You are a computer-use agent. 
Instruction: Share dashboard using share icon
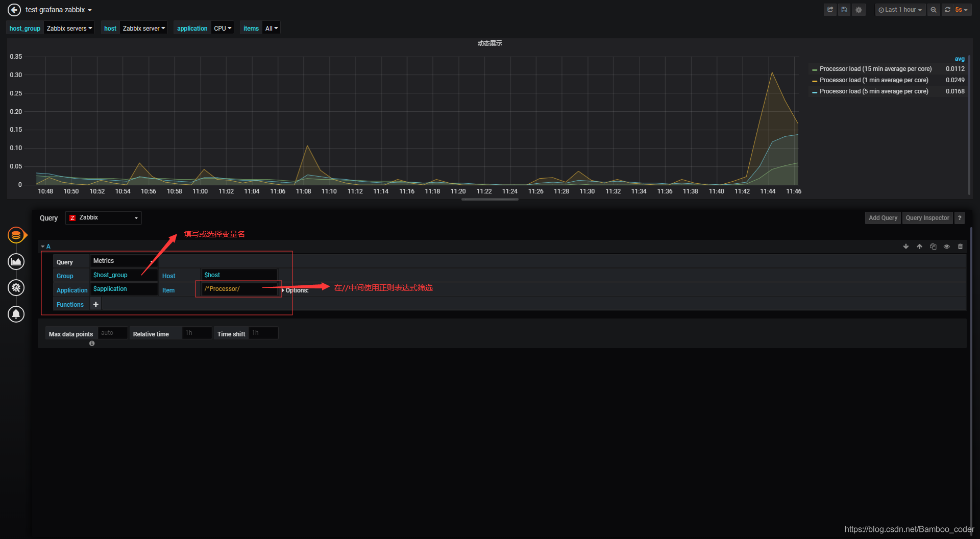830,10
